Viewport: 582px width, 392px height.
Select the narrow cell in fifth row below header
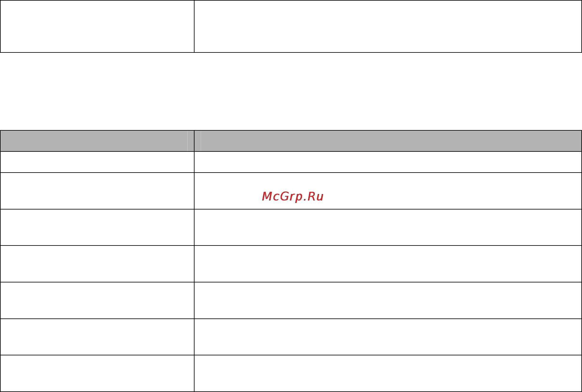click(x=97, y=300)
